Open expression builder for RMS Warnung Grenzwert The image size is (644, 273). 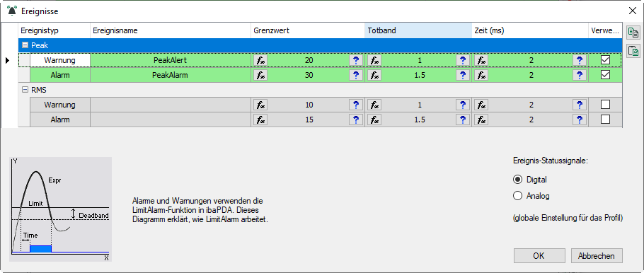coord(260,105)
